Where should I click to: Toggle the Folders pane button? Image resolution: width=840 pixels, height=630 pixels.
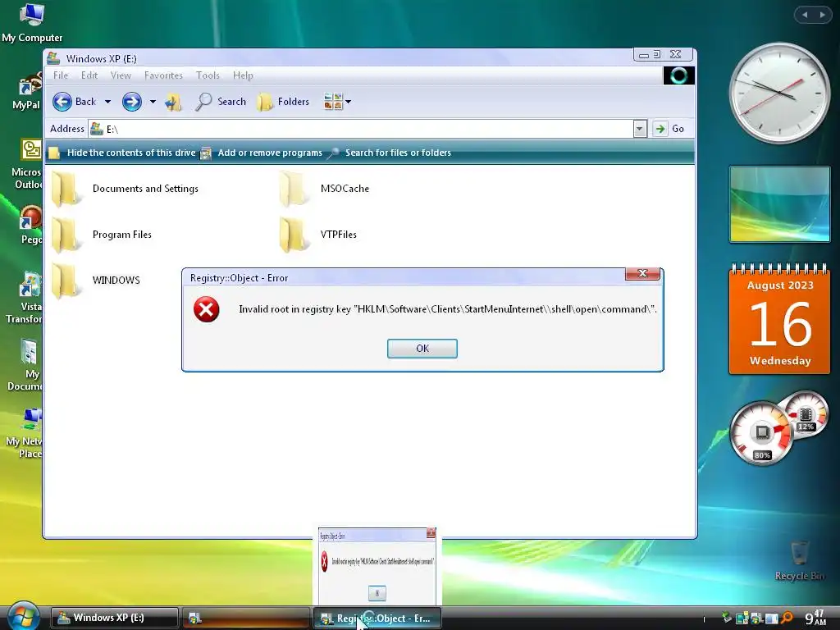tap(283, 101)
